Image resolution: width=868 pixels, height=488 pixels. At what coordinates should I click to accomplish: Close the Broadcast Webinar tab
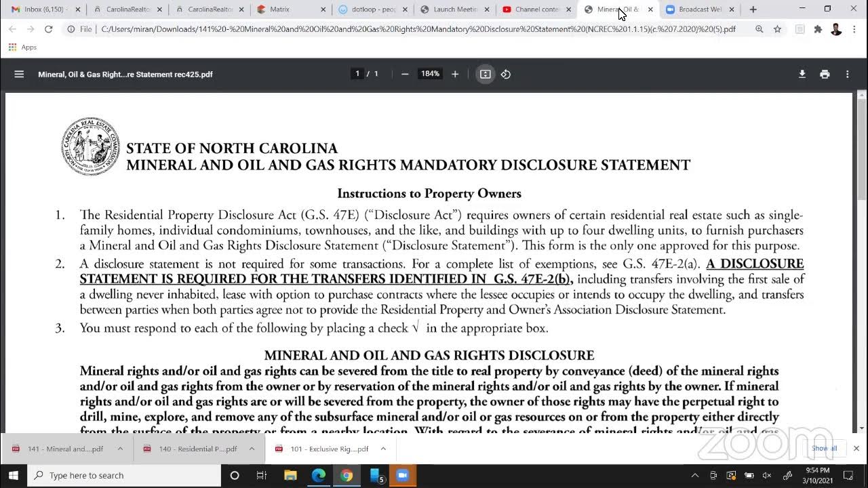pyautogui.click(x=732, y=9)
